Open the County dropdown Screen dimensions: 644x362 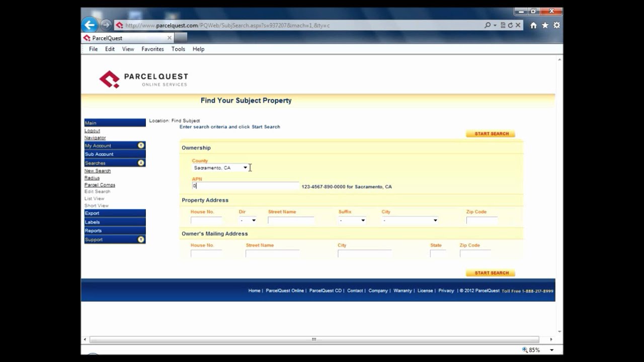click(220, 168)
